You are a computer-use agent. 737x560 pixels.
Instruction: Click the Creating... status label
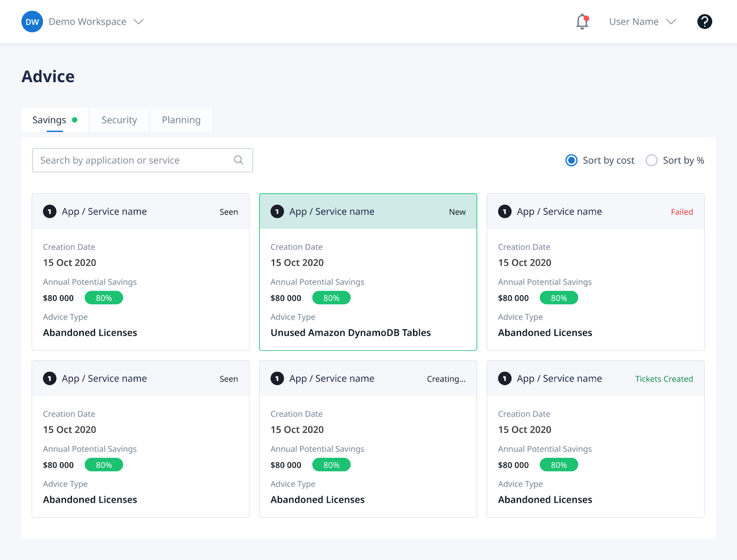[446, 379]
